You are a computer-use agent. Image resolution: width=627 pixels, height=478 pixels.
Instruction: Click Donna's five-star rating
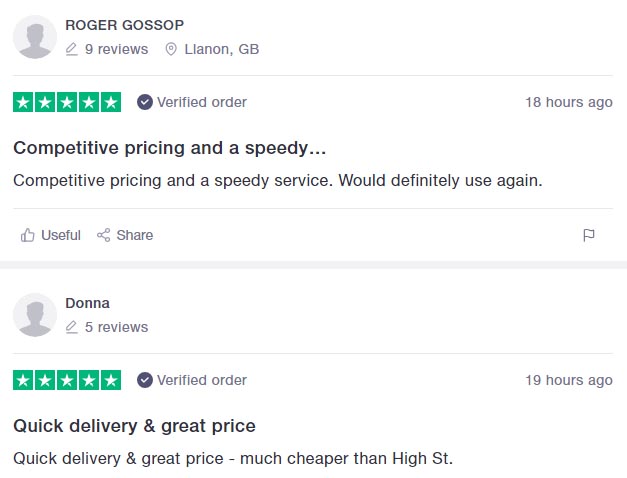(67, 380)
